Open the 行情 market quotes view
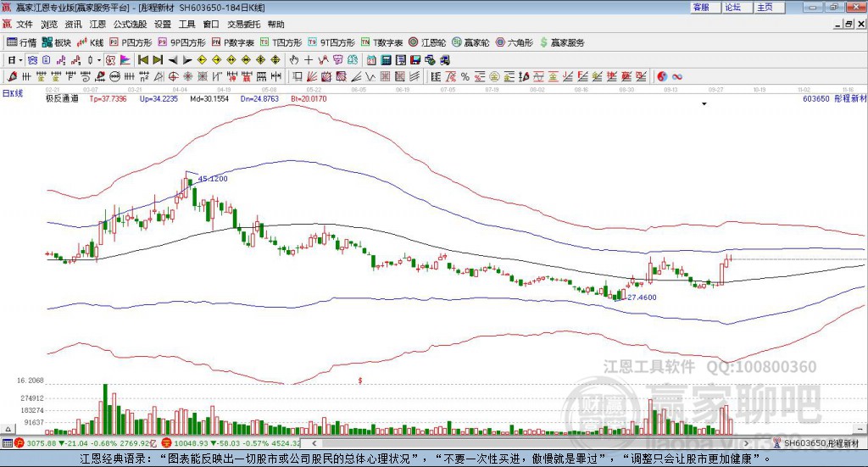 click(21, 42)
